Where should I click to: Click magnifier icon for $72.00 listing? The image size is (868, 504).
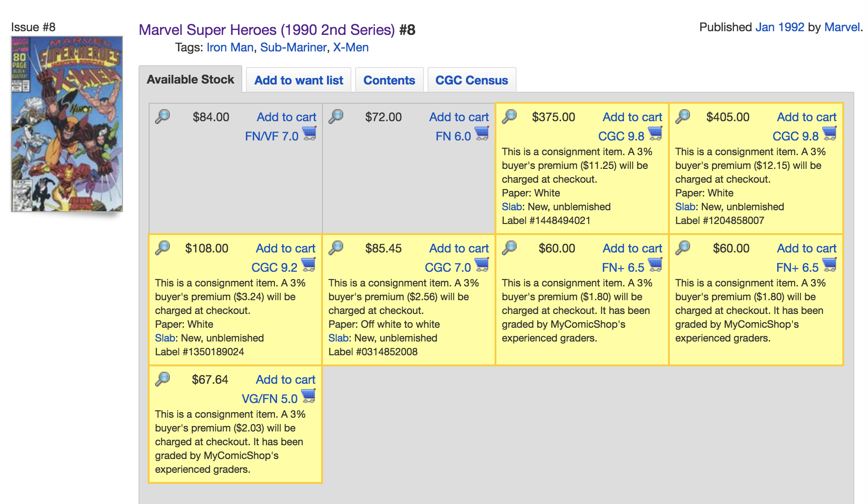click(x=336, y=116)
